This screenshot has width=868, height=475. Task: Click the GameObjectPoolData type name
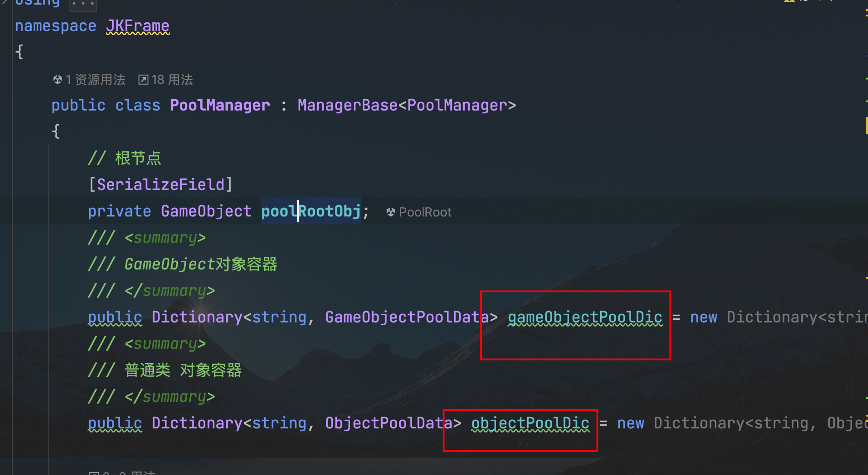(x=407, y=317)
